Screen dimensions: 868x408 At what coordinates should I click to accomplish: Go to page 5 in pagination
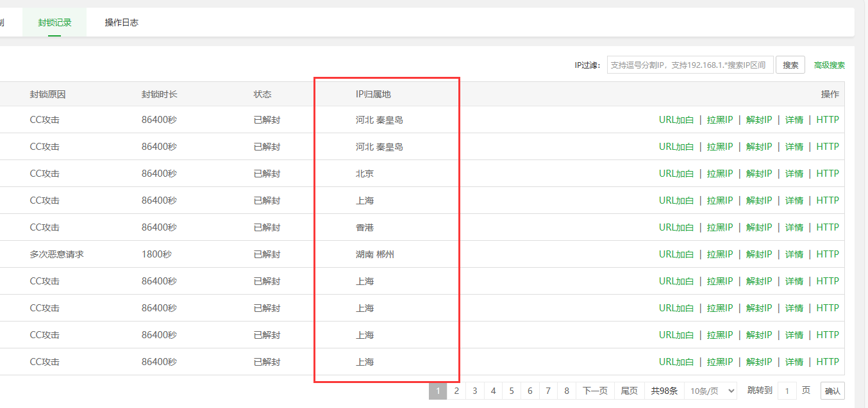coord(512,391)
